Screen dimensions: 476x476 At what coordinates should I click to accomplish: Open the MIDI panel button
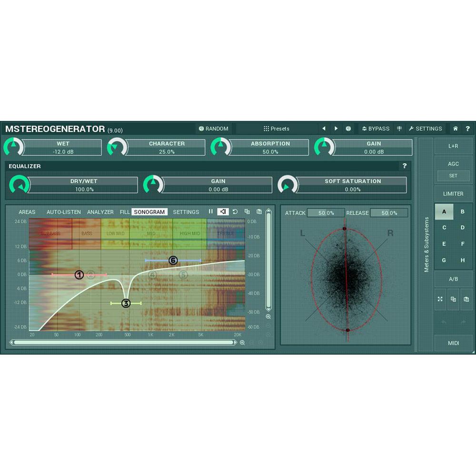(x=453, y=343)
